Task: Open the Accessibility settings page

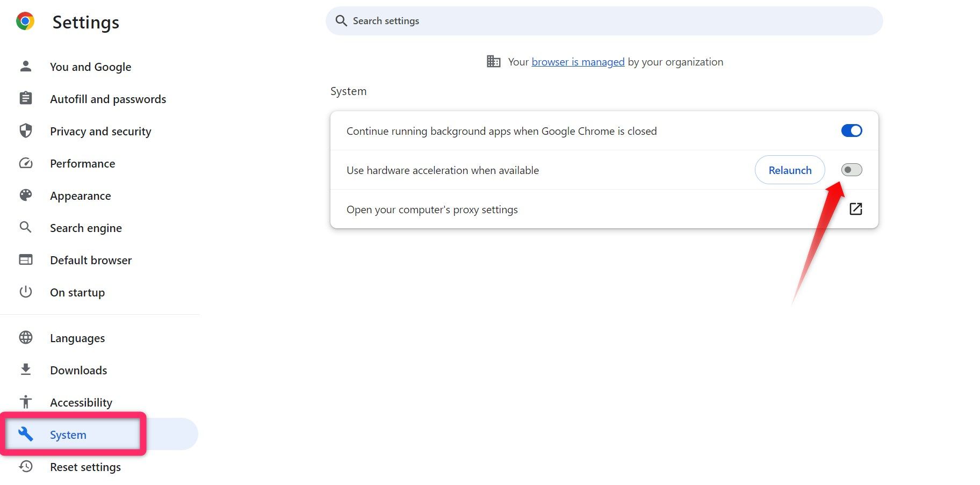Action: (81, 402)
